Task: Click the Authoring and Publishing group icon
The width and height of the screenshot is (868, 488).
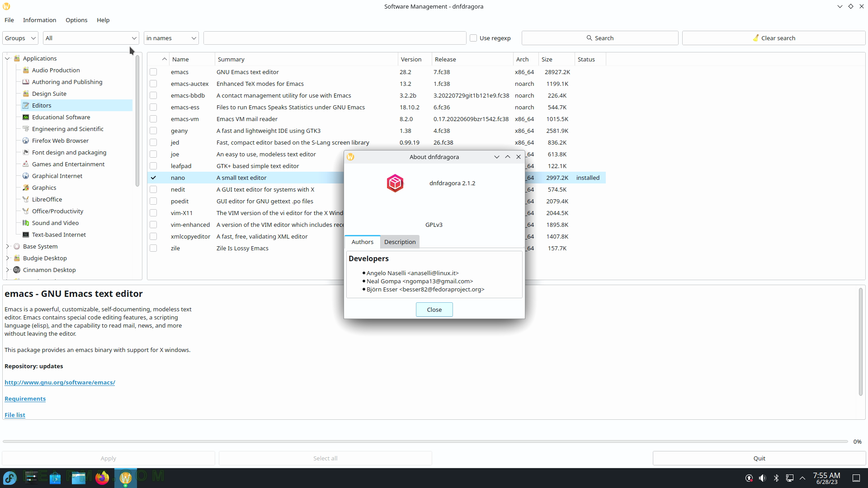Action: tap(26, 82)
